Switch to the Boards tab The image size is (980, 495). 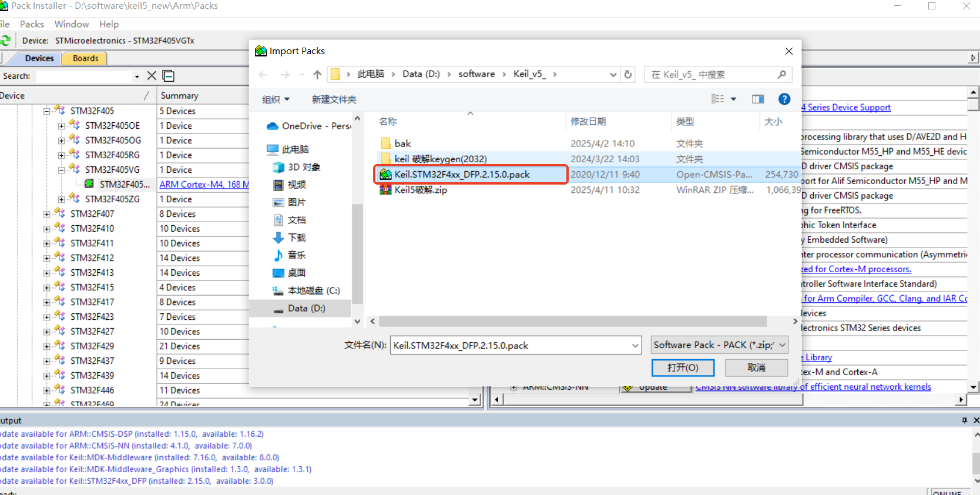click(86, 58)
